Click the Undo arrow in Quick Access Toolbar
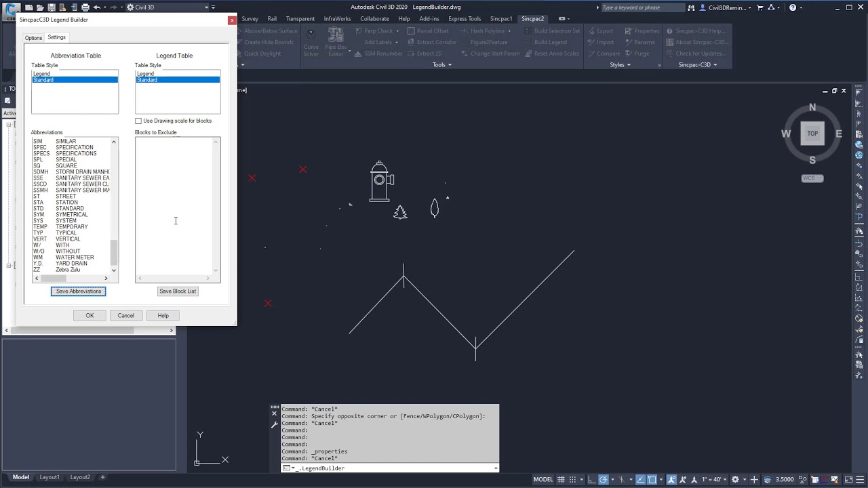Screen dimensions: 868x488 coord(96,7)
